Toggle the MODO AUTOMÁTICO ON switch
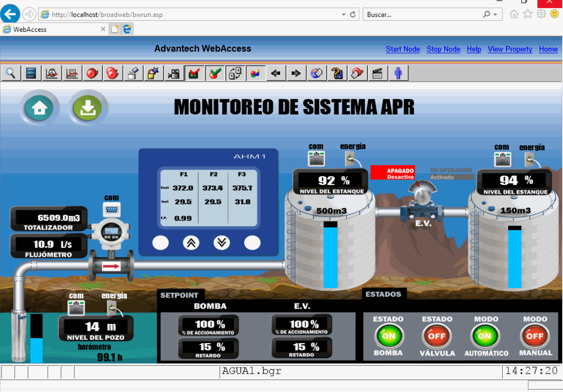Screen dimensions: 563x392 point(485,336)
